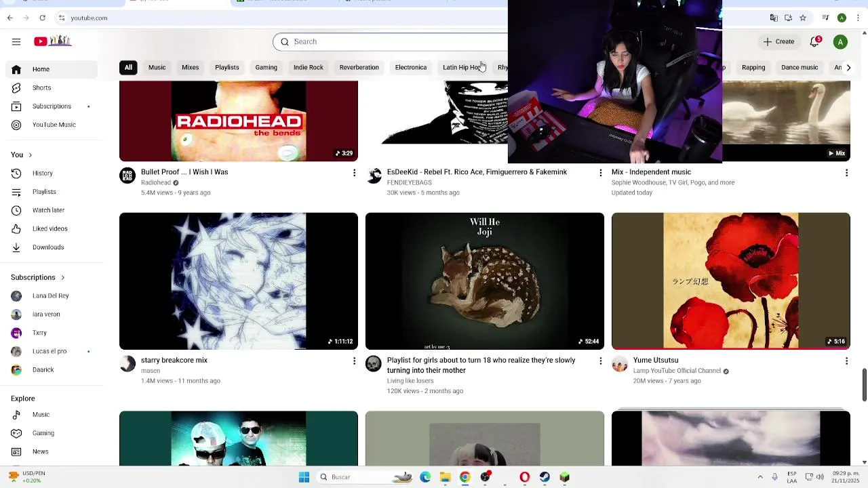Click the YouTube logo

point(53,41)
